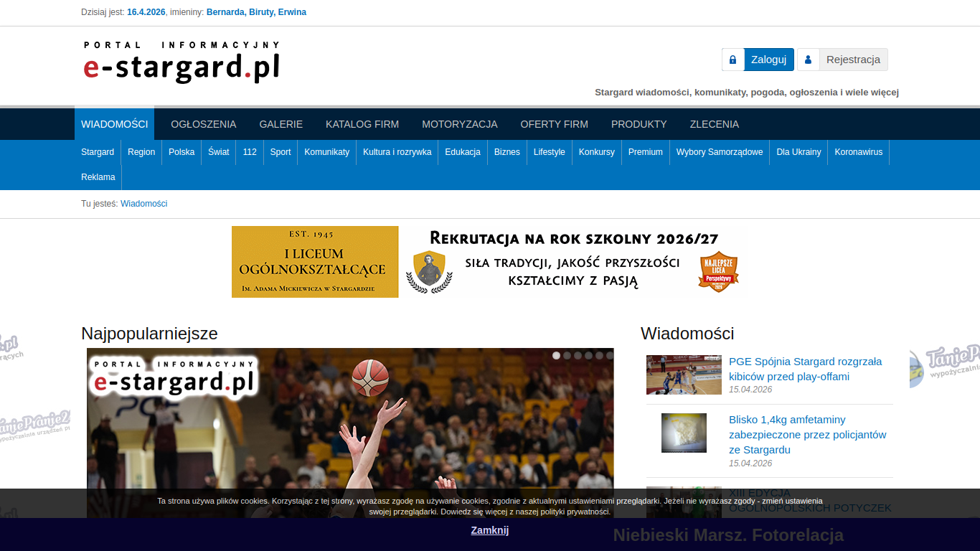This screenshot has width=980, height=551.
Task: Select the fourth carousel dot indicator
Action: [x=588, y=355]
